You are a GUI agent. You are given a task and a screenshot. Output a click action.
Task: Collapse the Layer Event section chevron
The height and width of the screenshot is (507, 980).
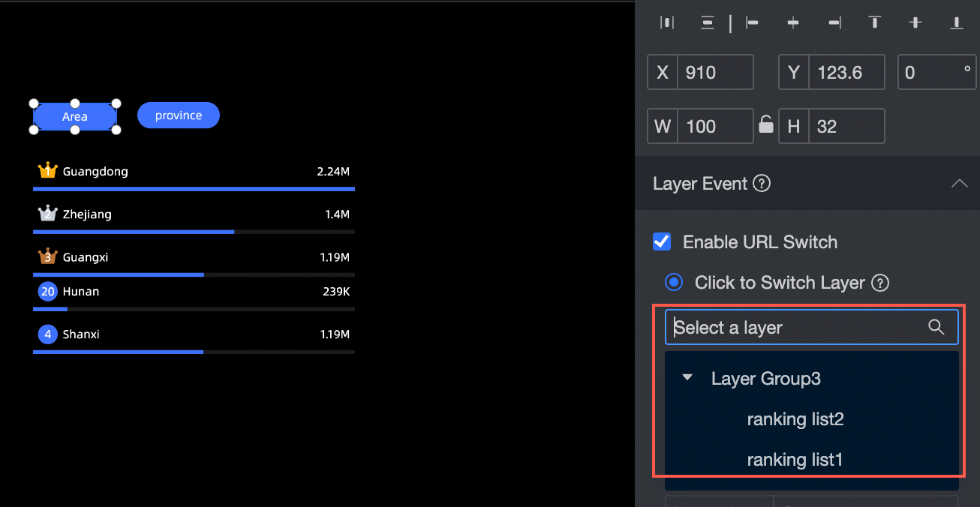959,183
